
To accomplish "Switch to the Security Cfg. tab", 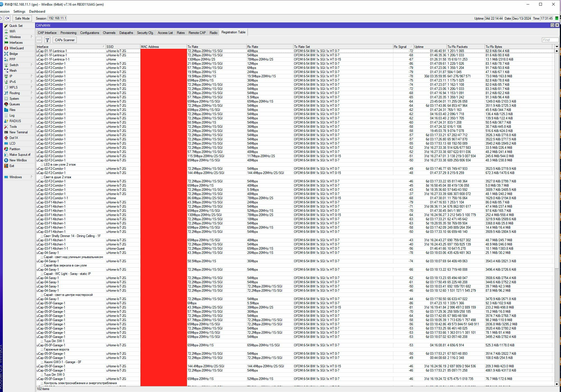I will (x=145, y=33).
